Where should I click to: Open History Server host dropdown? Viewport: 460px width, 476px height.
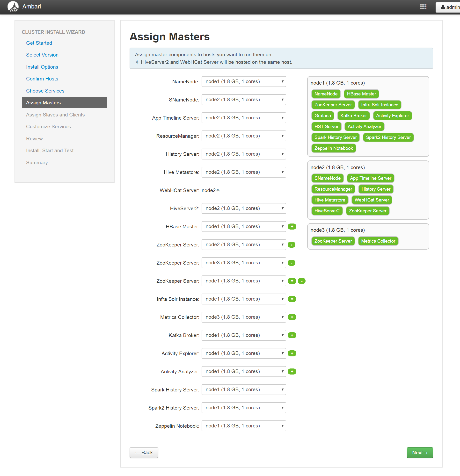[244, 154]
